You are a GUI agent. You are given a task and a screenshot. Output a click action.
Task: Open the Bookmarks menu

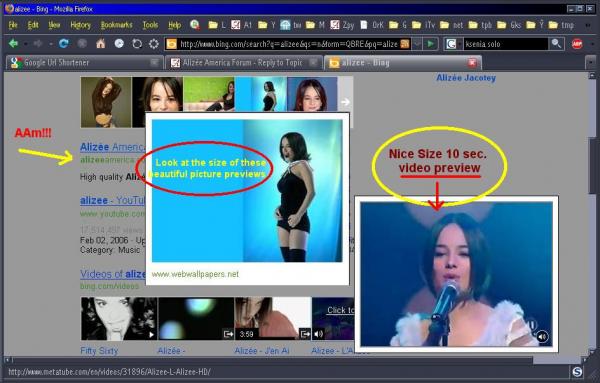pyautogui.click(x=116, y=25)
